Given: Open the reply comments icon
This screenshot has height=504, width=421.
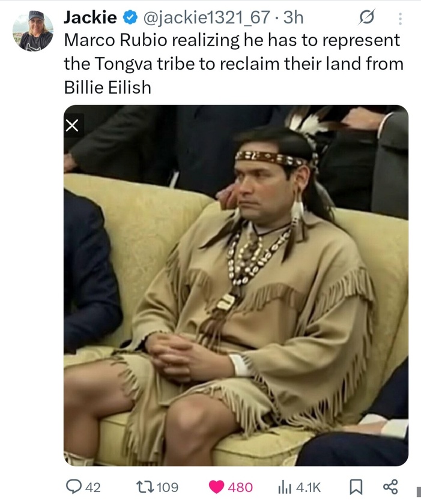Looking at the screenshot, I should (x=74, y=487).
